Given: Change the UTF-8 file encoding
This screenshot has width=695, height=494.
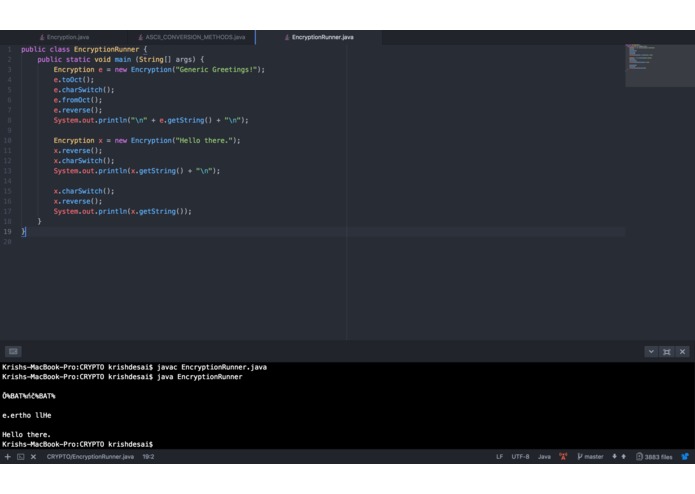Looking at the screenshot, I should [520, 456].
